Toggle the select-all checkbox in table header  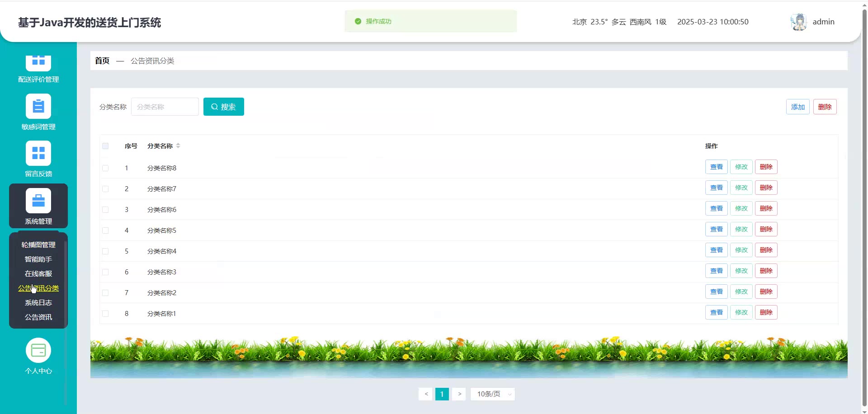105,146
